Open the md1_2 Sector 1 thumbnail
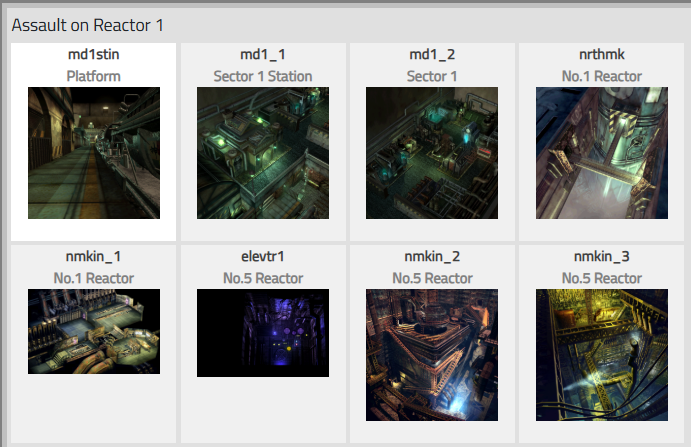 pyautogui.click(x=432, y=153)
